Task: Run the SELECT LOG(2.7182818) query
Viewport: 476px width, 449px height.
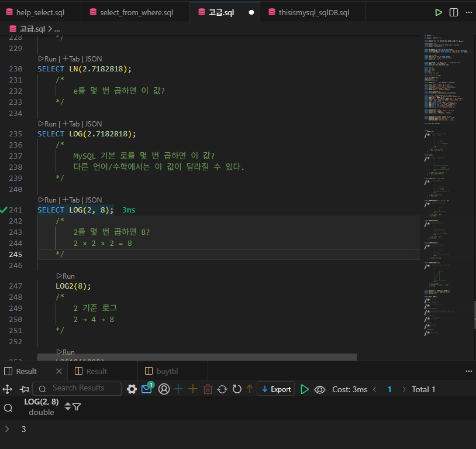Action: [x=48, y=124]
